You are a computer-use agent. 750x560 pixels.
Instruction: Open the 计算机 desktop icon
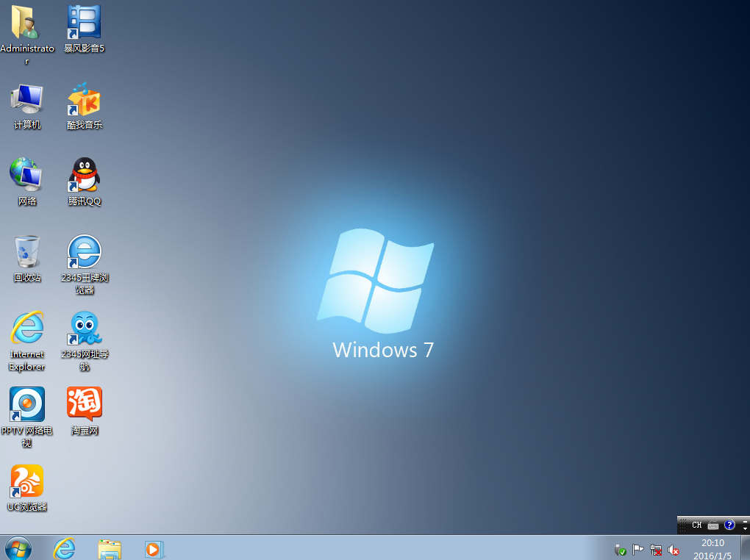[x=26, y=106]
